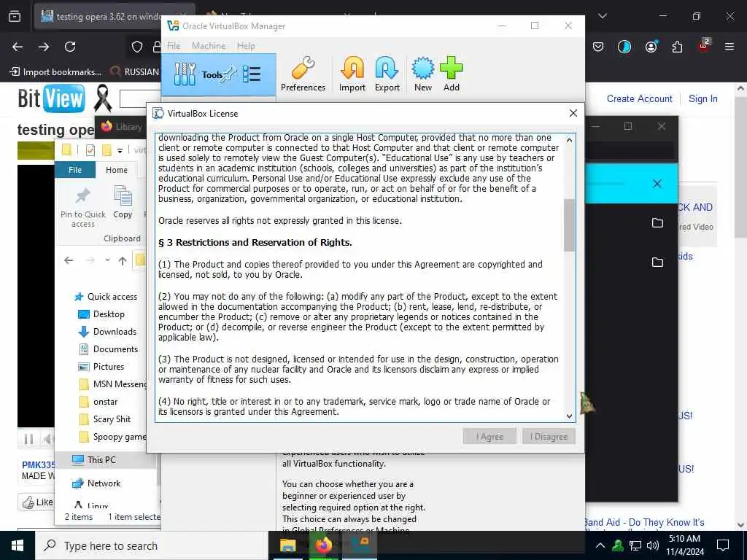
Task: Click the license text scrollbar thumb
Action: [x=569, y=225]
